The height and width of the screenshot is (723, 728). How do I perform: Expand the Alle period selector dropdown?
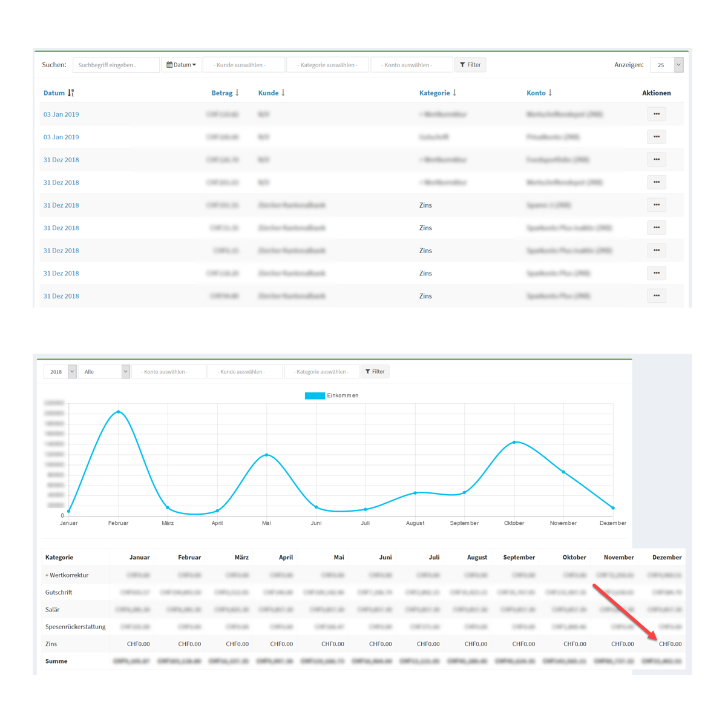(x=104, y=371)
